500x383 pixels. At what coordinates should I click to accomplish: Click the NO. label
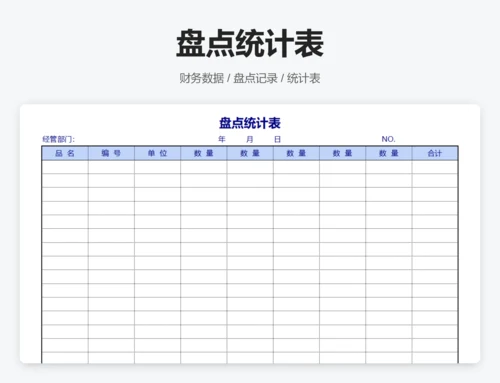[388, 139]
